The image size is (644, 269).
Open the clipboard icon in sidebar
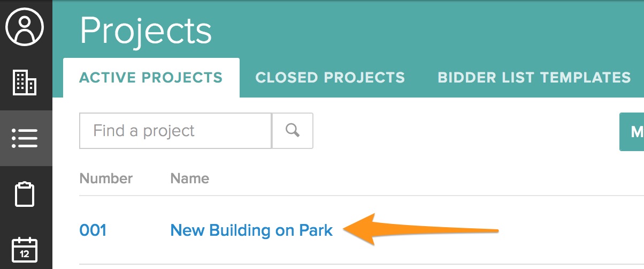[x=25, y=195]
